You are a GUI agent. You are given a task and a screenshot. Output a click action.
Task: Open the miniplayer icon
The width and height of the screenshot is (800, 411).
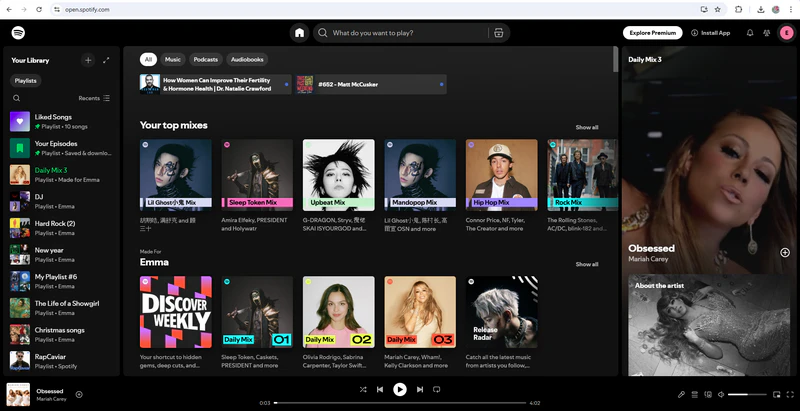(777, 394)
